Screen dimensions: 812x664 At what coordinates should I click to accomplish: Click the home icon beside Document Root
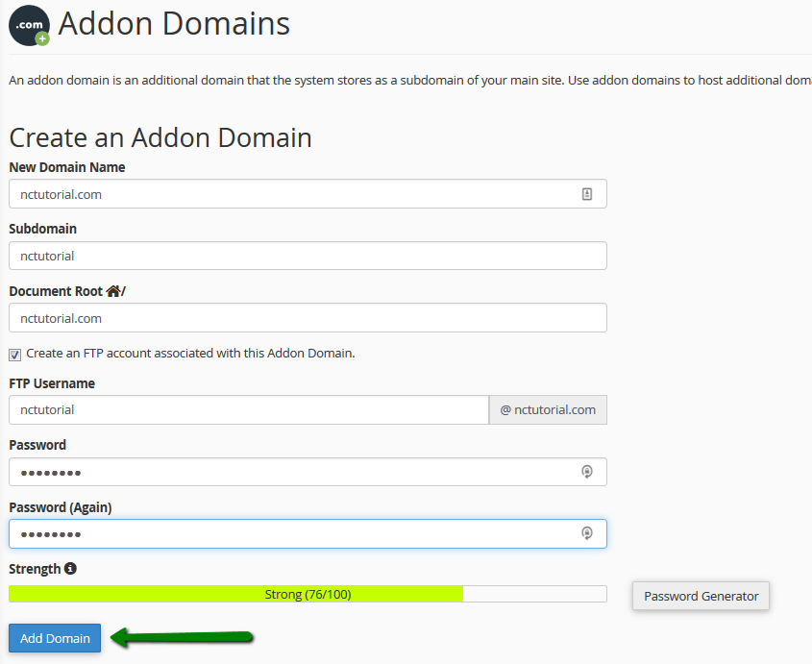coord(113,291)
